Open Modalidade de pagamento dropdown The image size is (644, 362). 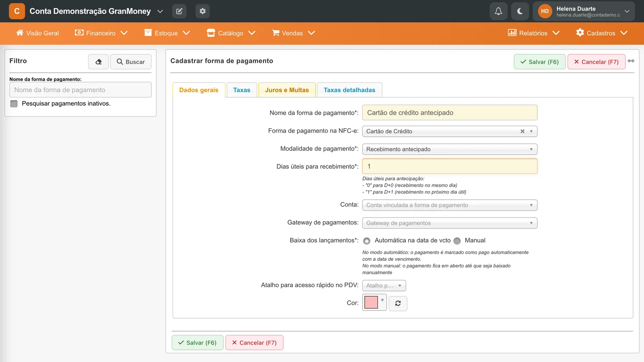coord(450,149)
